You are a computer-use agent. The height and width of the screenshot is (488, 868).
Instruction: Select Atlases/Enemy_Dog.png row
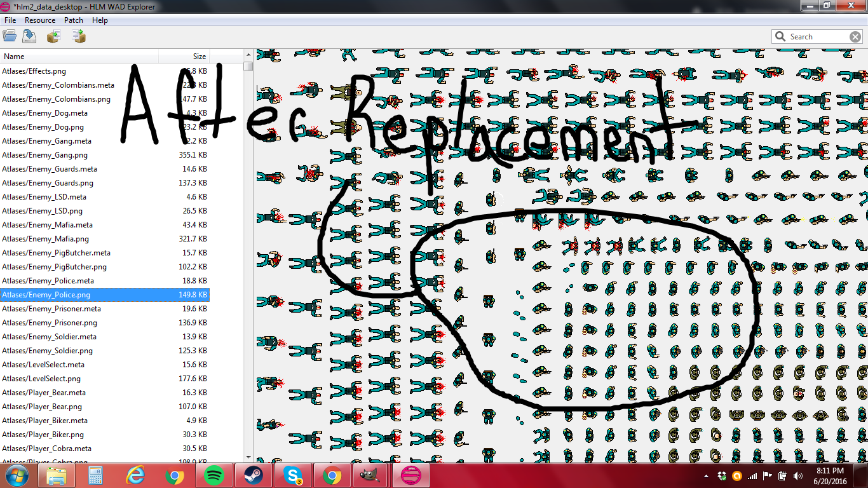pyautogui.click(x=104, y=127)
